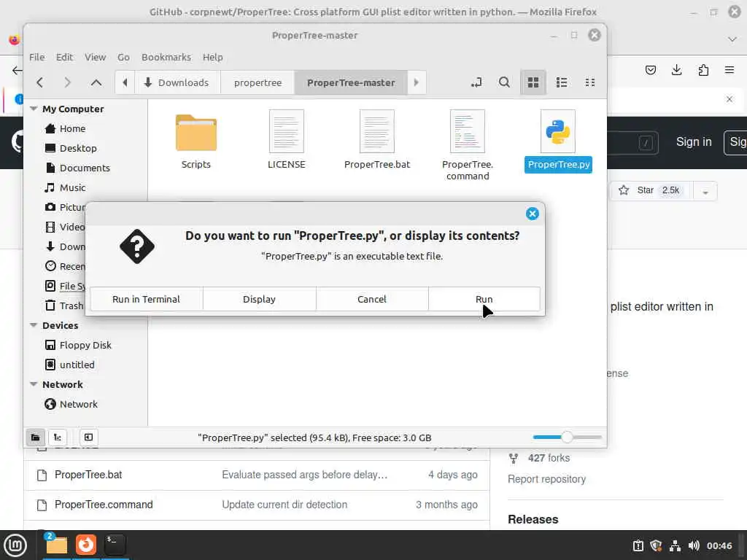
Task: Open Terminal from the taskbar
Action: 115,545
